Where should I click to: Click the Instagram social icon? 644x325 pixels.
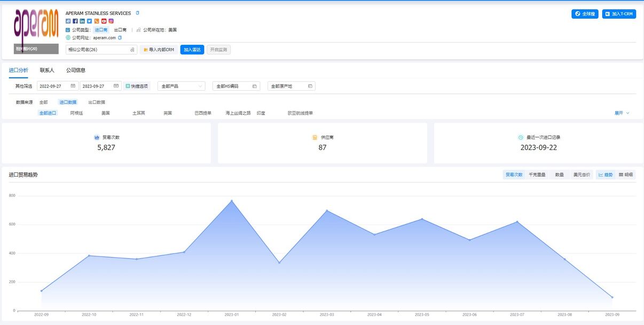[111, 21]
